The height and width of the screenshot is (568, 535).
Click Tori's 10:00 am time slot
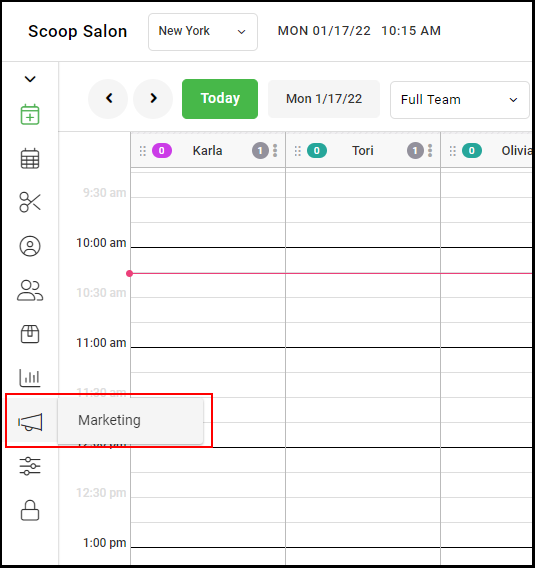coord(363,260)
